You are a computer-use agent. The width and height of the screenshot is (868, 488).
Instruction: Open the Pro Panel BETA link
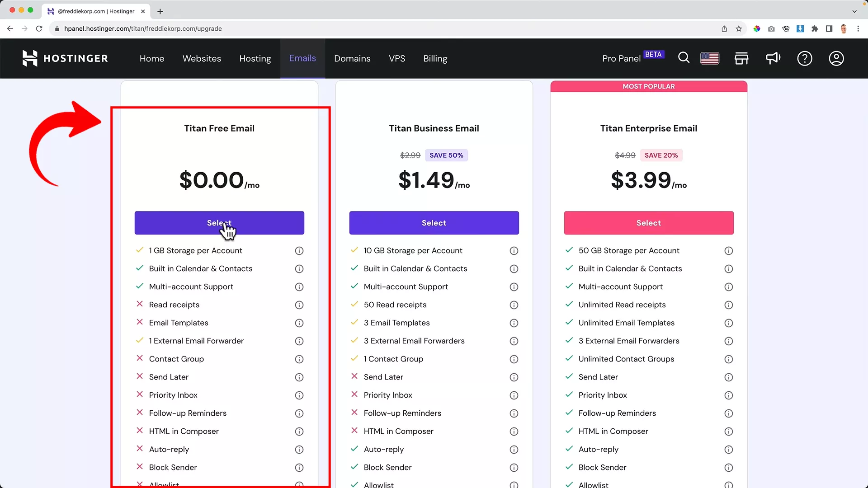(x=622, y=58)
